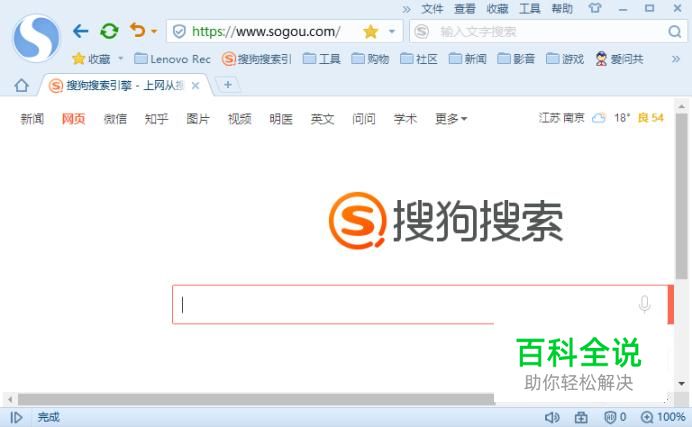Image resolution: width=692 pixels, height=427 pixels.
Task: Open the 工具 bookmark folder
Action: click(x=322, y=59)
